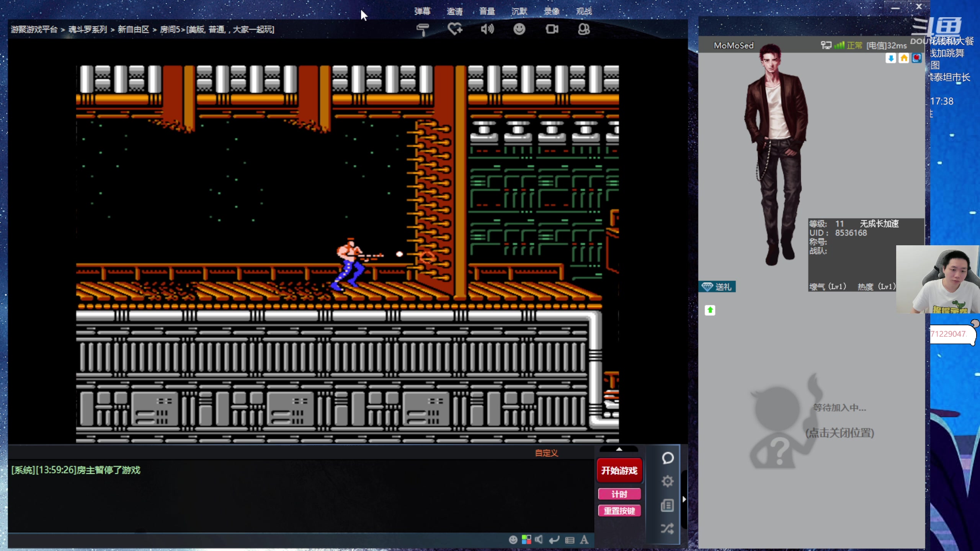
Task: Close the game platform window
Action: 919,7
